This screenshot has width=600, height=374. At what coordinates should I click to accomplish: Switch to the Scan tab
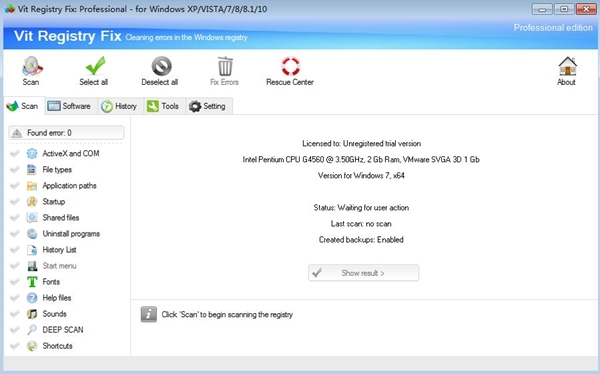(x=24, y=106)
